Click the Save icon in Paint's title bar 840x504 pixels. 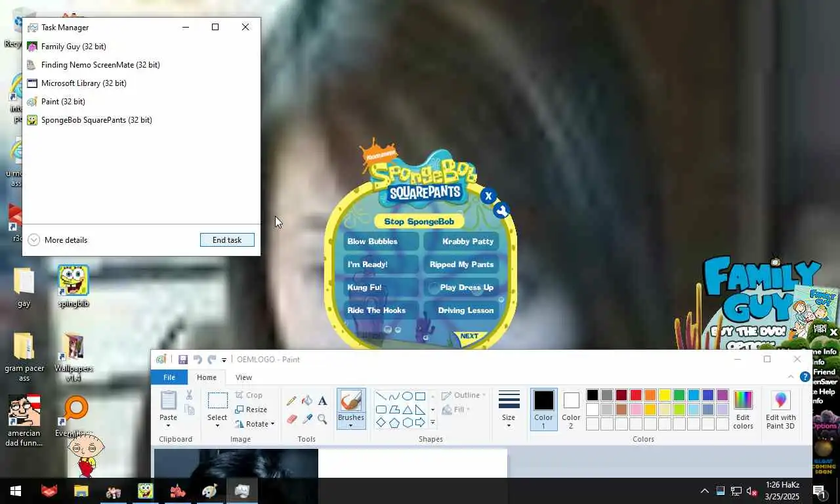[183, 360]
